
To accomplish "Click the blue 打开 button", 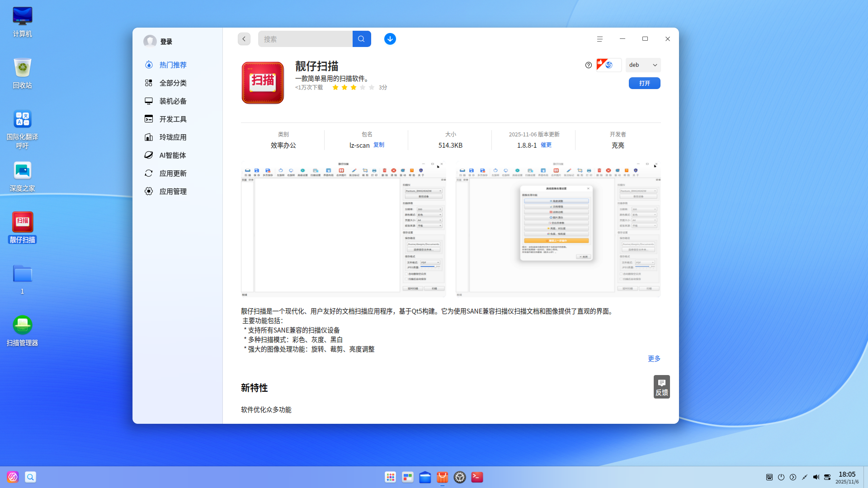I will pos(645,83).
